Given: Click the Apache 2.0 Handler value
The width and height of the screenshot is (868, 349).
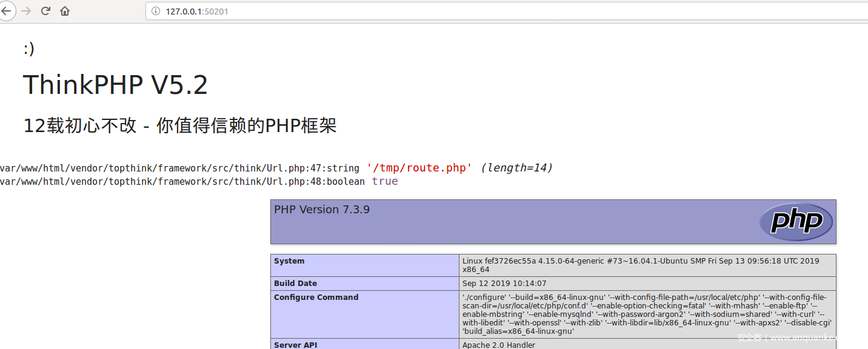Looking at the screenshot, I should pos(499,345).
